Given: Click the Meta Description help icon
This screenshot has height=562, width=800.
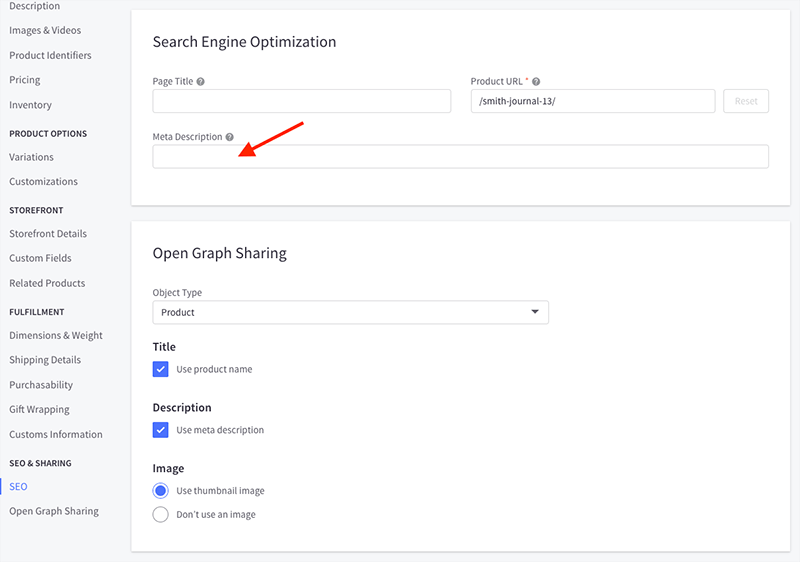Looking at the screenshot, I should (x=230, y=137).
